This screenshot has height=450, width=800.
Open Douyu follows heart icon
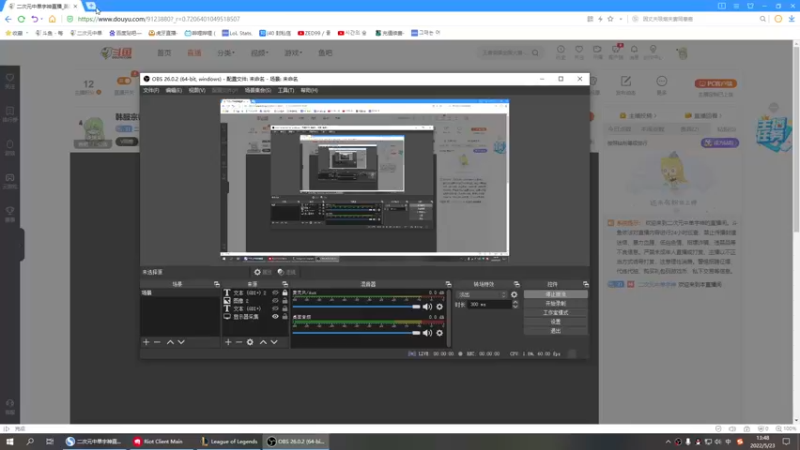pos(579,50)
